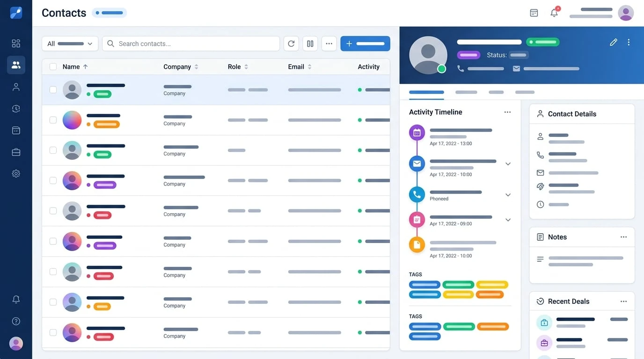Sort the Email column
This screenshot has height=359, width=644.
[309, 67]
